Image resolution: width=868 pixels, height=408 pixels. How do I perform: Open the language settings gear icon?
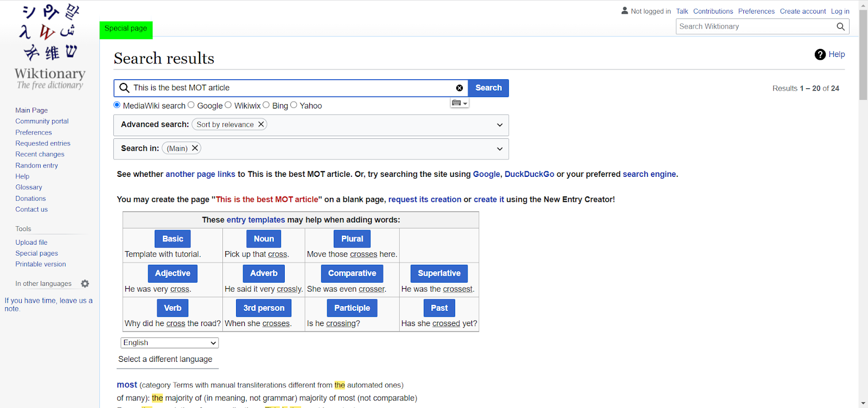[x=85, y=284]
